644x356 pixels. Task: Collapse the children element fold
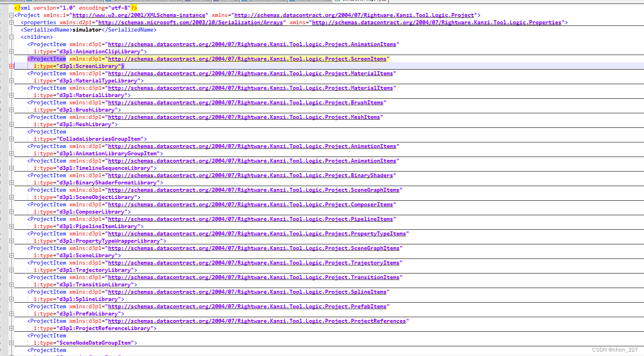11,37
